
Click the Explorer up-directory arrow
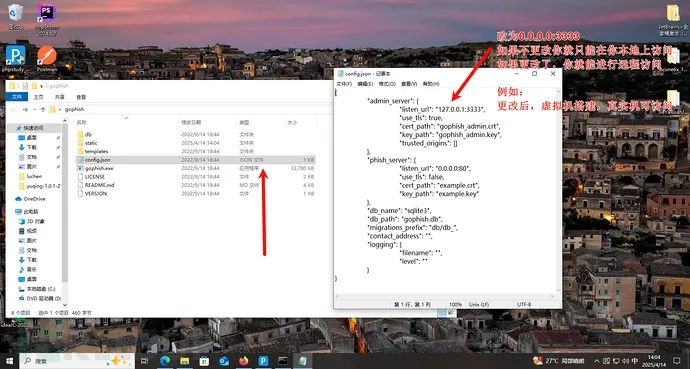(x=43, y=109)
